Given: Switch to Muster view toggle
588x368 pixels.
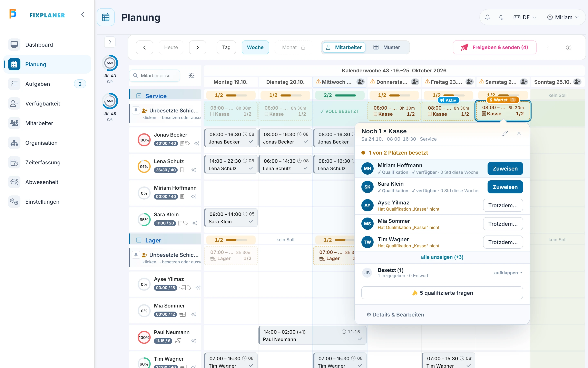Looking at the screenshot, I should coord(386,47).
